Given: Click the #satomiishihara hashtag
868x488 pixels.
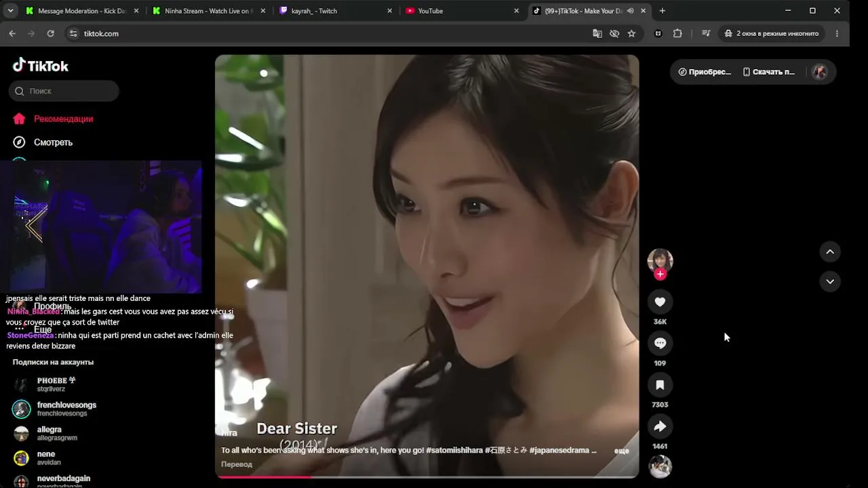Looking at the screenshot, I should [454, 450].
